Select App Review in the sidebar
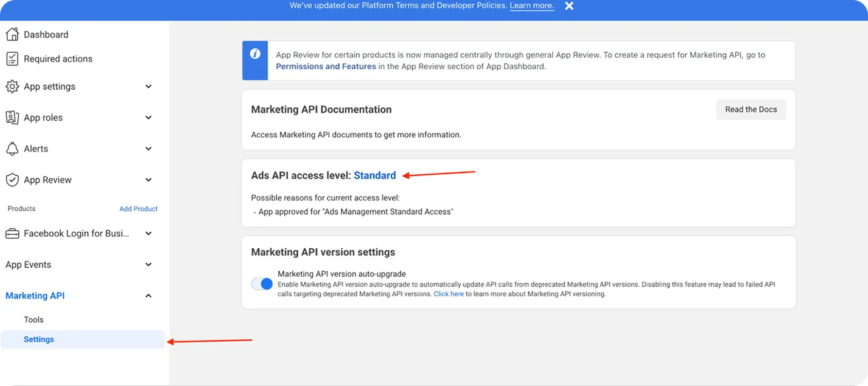Image resolution: width=868 pixels, height=386 pixels. [x=48, y=180]
